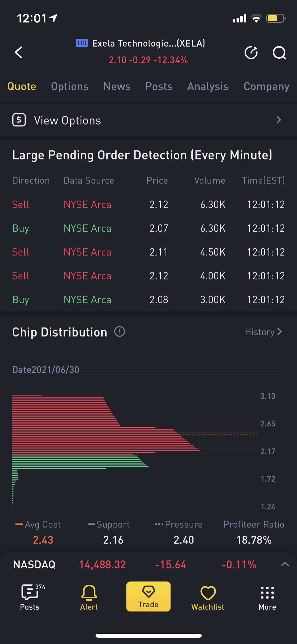Tap the NASDAQ 14,488.32 index value
The width and height of the screenshot is (297, 644).
pyautogui.click(x=102, y=565)
